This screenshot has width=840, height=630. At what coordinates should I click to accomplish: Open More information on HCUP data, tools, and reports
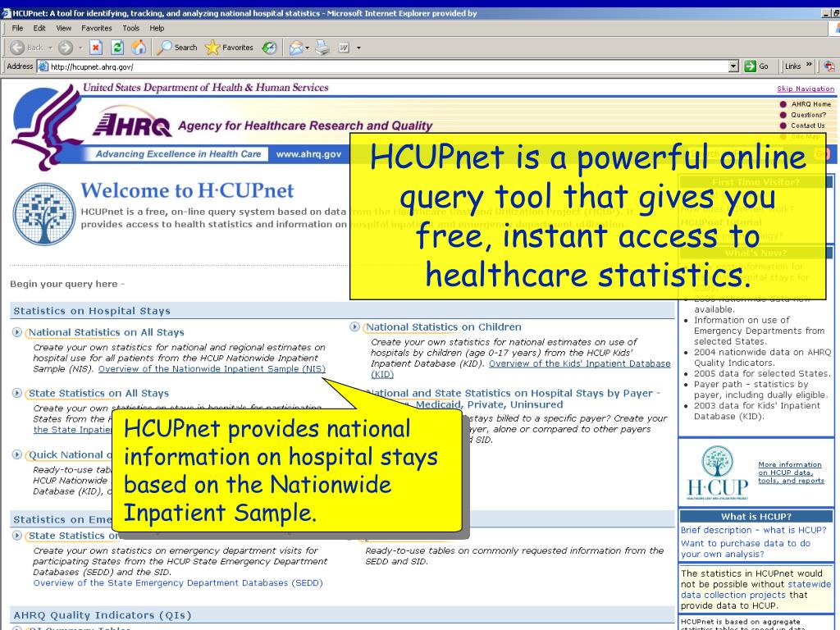[791, 472]
